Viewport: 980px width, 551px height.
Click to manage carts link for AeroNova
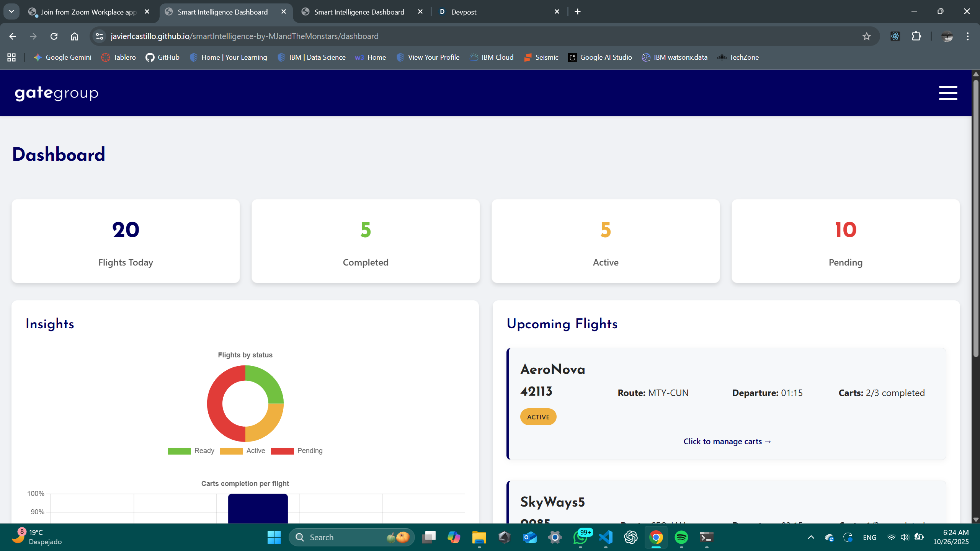coord(727,441)
